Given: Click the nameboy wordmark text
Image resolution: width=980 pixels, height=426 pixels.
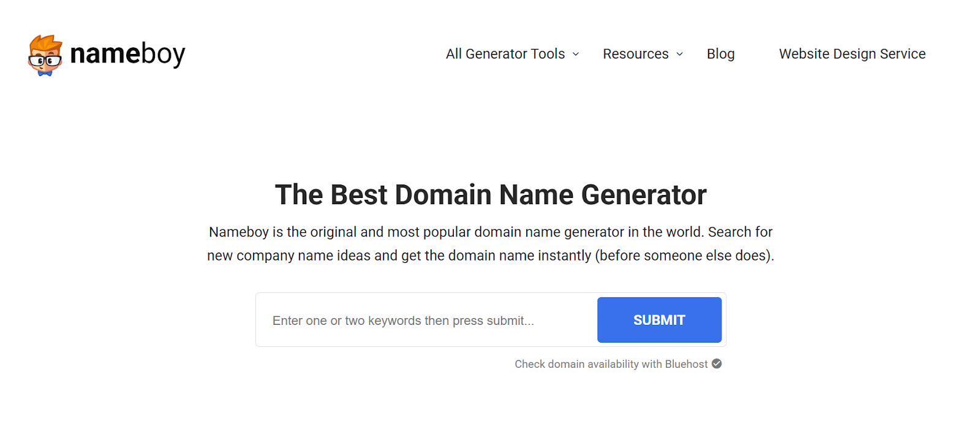Looking at the screenshot, I should coord(127,54).
